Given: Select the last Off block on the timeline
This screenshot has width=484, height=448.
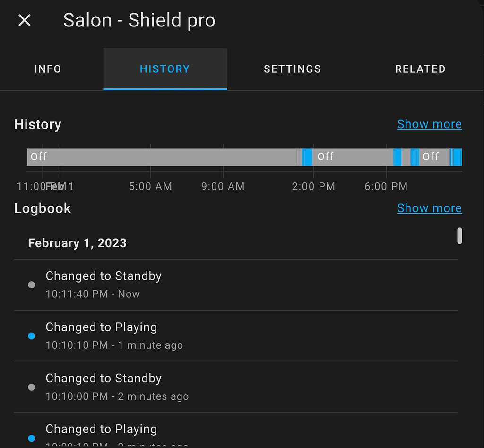Looking at the screenshot, I should pos(432,157).
